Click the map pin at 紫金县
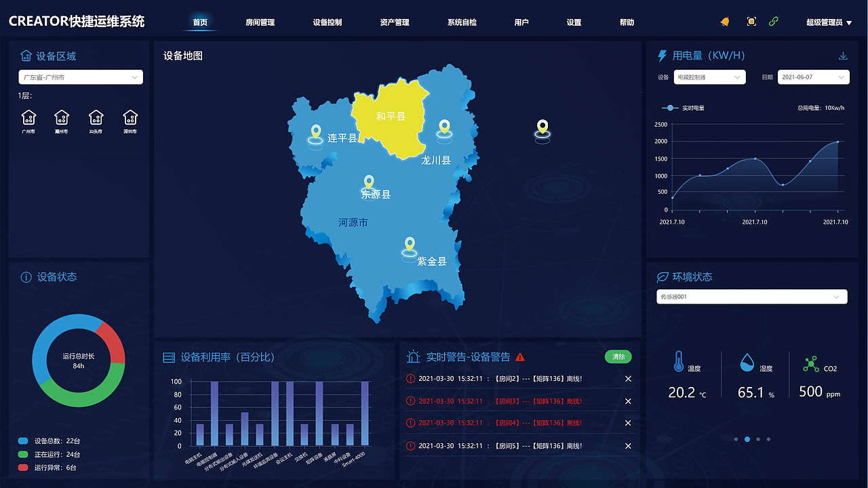Screen dimensions: 868x488 409,248
